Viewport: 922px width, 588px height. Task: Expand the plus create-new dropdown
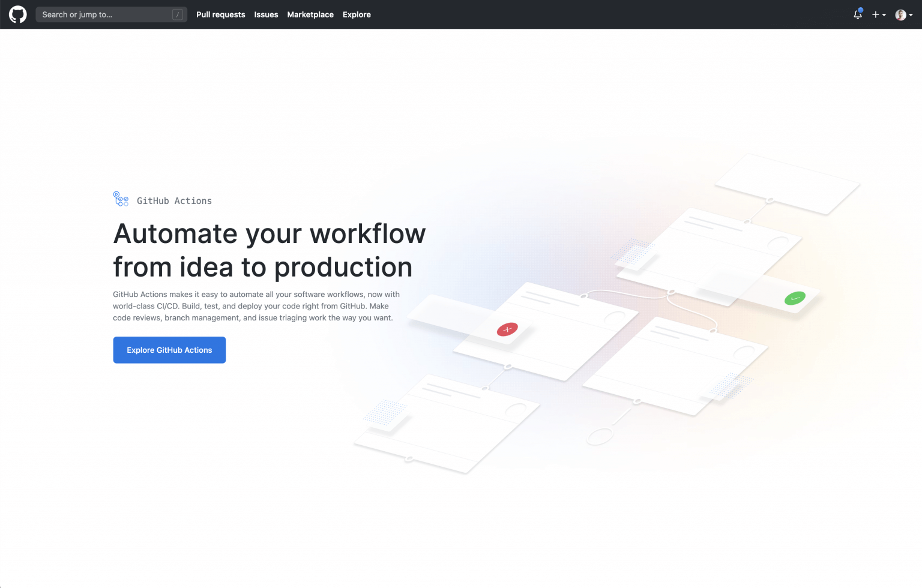click(x=879, y=14)
